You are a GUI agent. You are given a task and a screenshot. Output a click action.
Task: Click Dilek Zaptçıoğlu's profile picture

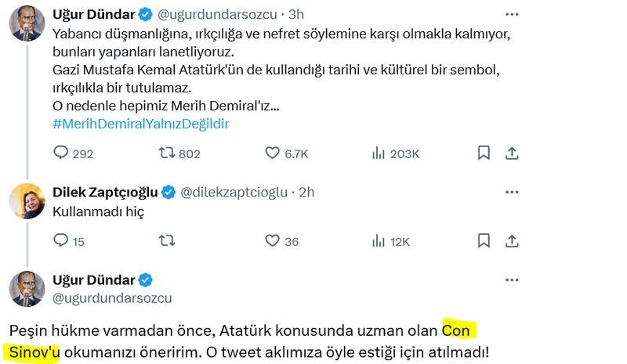(x=27, y=201)
